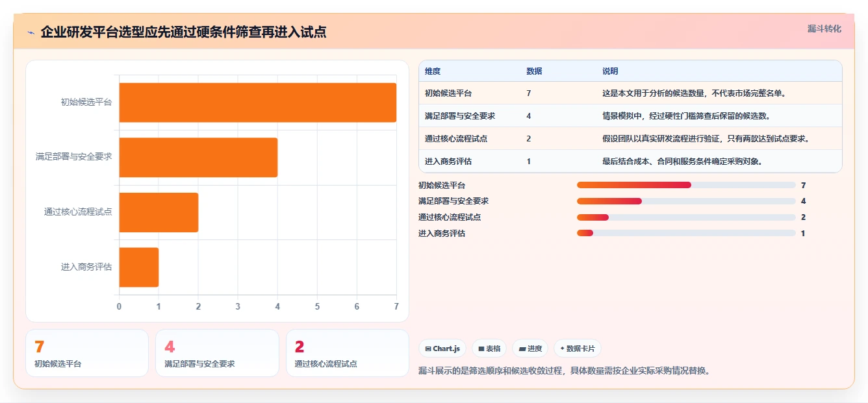868x403 pixels.
Task: Click chart y-axis label 满足部署与安全要求
Action: pos(74,157)
